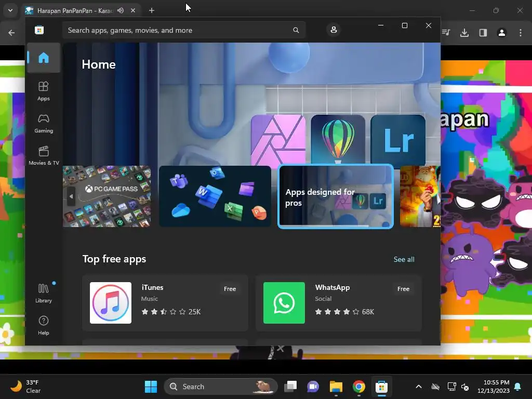Screen dimensions: 532x399
Task: Mute the Chrome tab audio icon
Action: tap(121, 10)
